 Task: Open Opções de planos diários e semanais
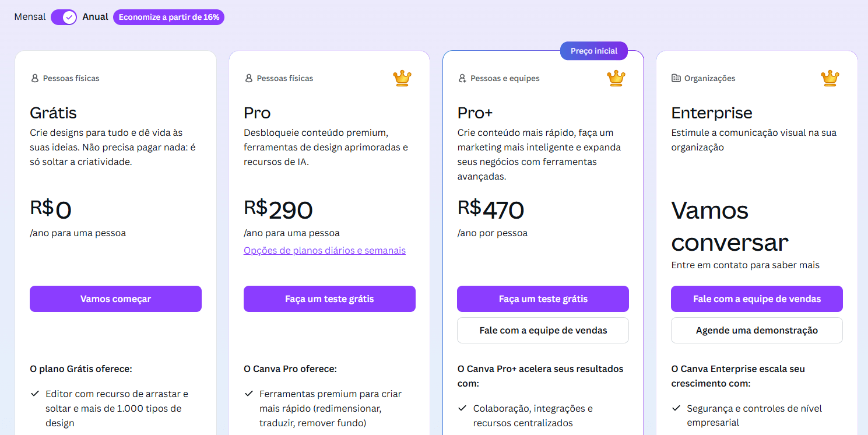point(325,250)
